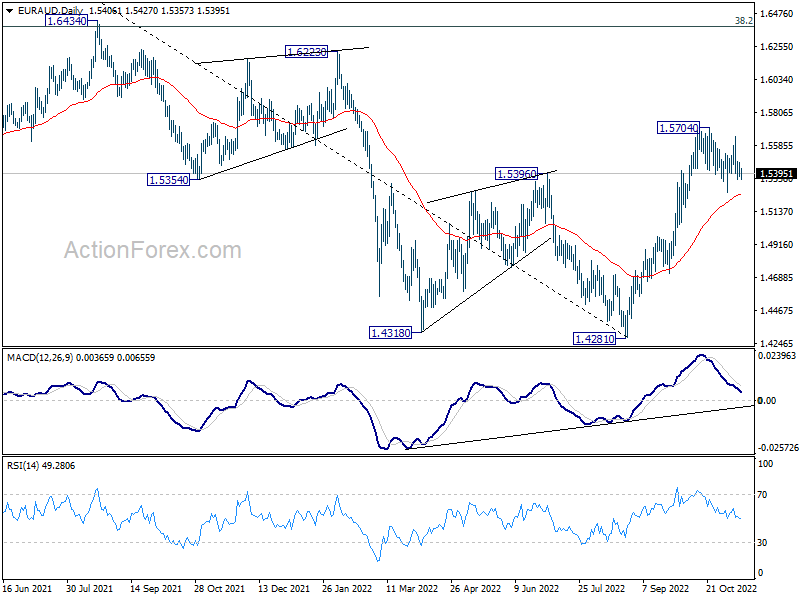Select the 1.57040 high price label
The width and height of the screenshot is (800, 600).
click(679, 128)
